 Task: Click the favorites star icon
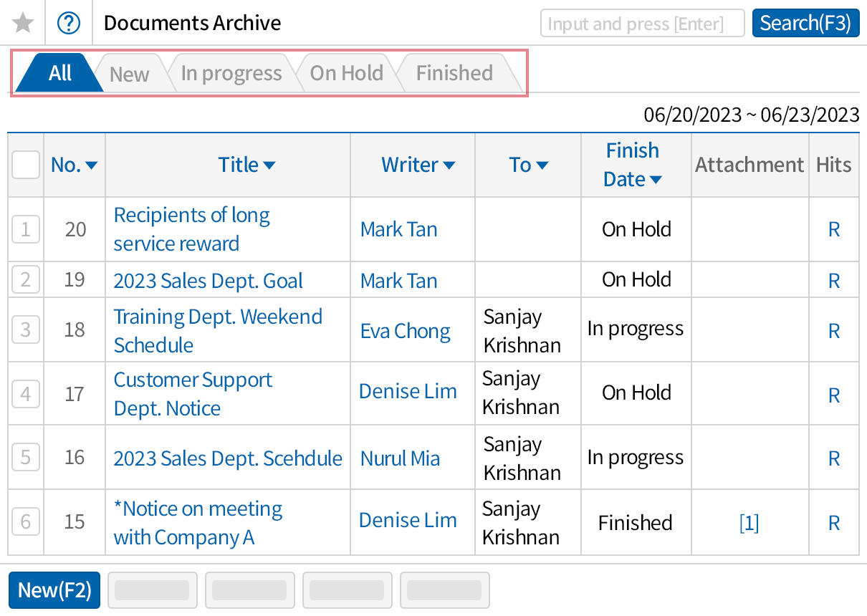coord(22,22)
